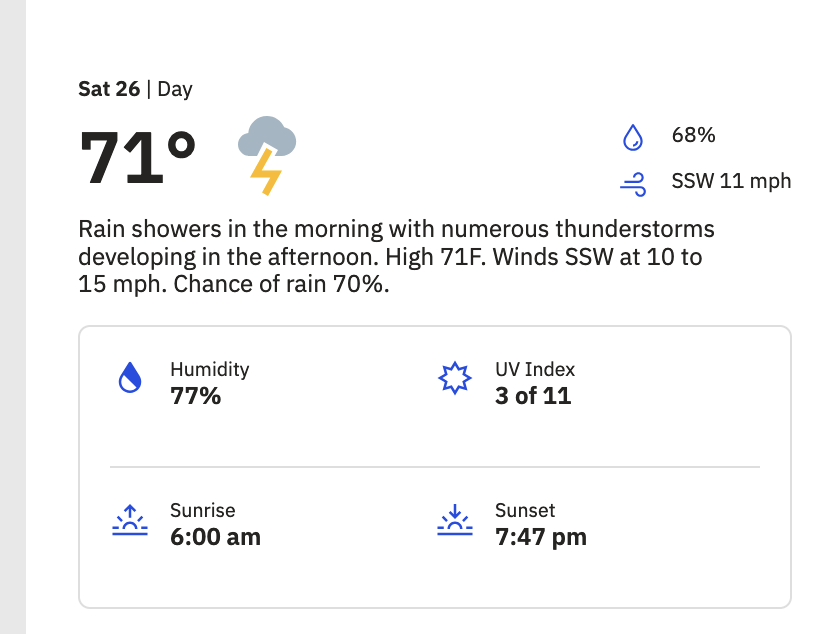Click the sunrise arrow-up icon
The height and width of the screenshot is (634, 814).
[x=130, y=520]
